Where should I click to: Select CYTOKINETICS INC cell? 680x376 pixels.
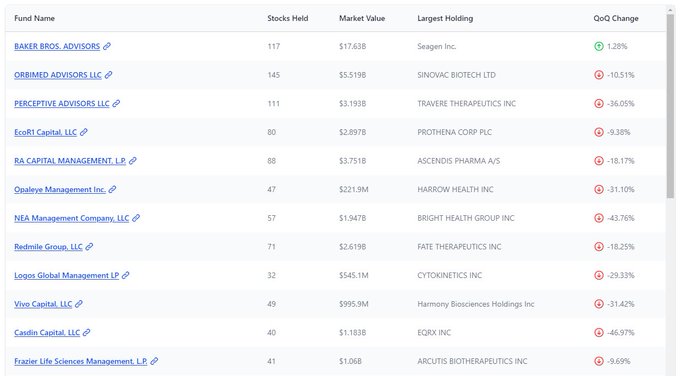(x=449, y=275)
